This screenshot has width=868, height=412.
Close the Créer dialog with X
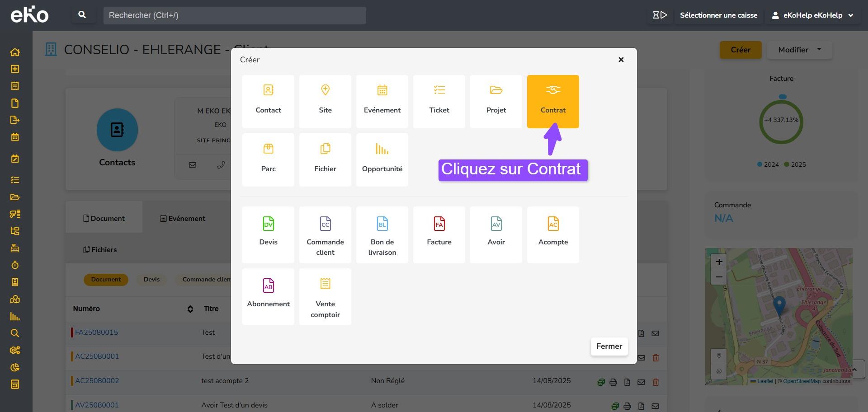pos(621,60)
